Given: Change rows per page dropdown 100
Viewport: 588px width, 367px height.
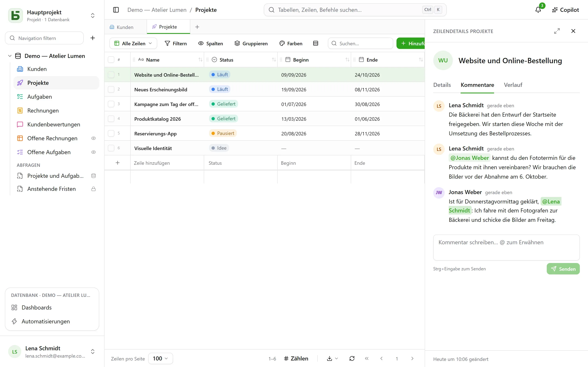Looking at the screenshot, I should point(161,358).
